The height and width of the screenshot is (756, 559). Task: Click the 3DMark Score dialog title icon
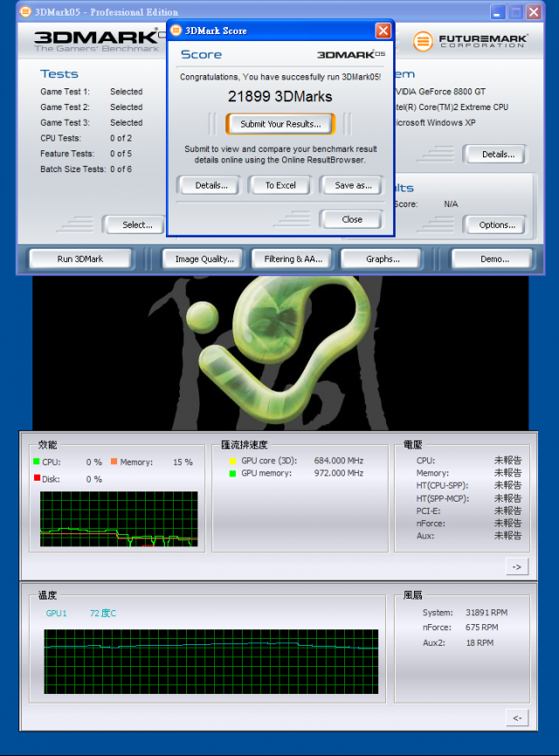(176, 31)
